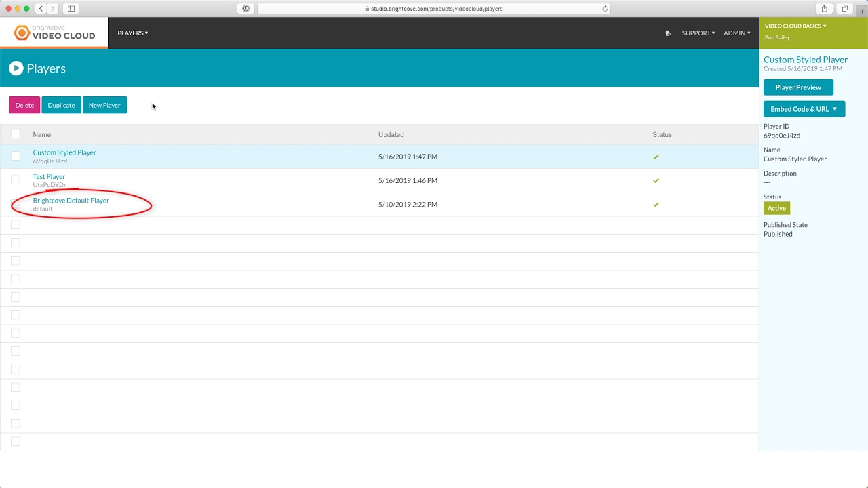The image size is (868, 488).
Task: Toggle the Safari sidebar button
Action: point(71,9)
